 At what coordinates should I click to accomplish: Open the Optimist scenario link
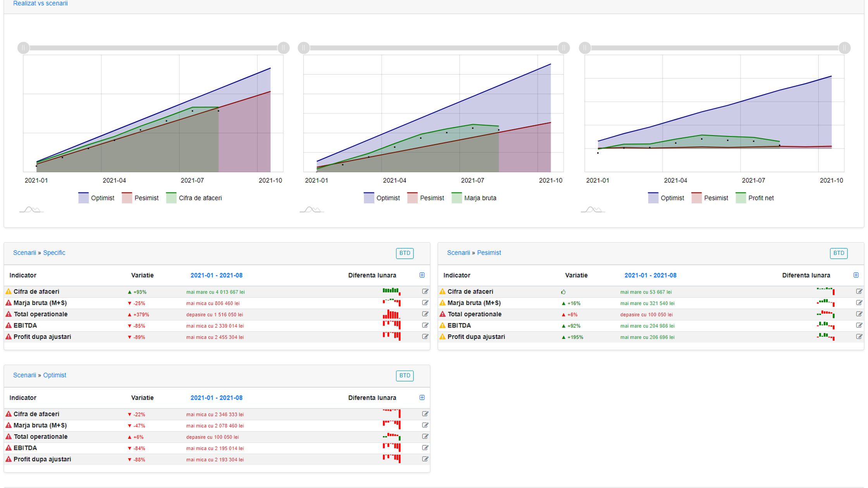[x=55, y=375]
